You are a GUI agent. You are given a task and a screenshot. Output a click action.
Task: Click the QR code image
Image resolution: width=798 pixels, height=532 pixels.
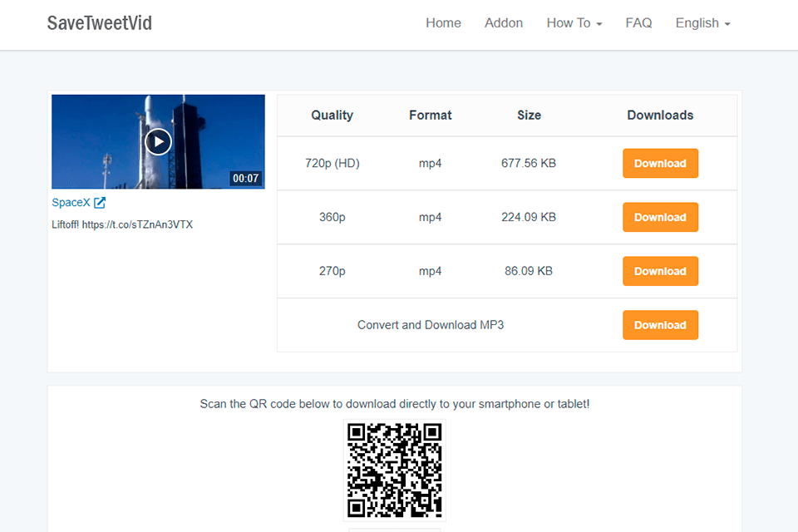point(394,470)
